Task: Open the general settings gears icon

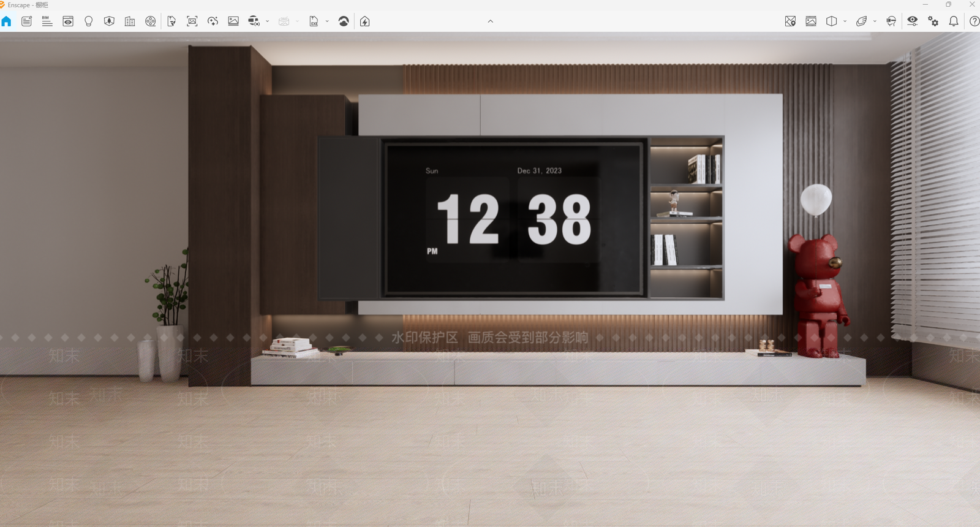Action: (x=933, y=21)
